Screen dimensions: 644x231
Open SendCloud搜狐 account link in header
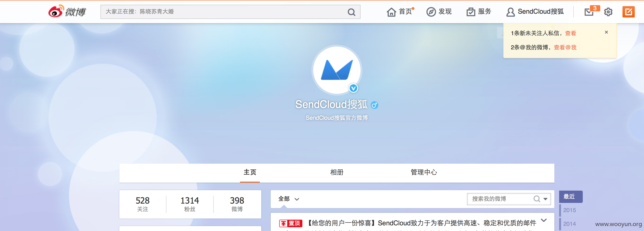pyautogui.click(x=535, y=12)
